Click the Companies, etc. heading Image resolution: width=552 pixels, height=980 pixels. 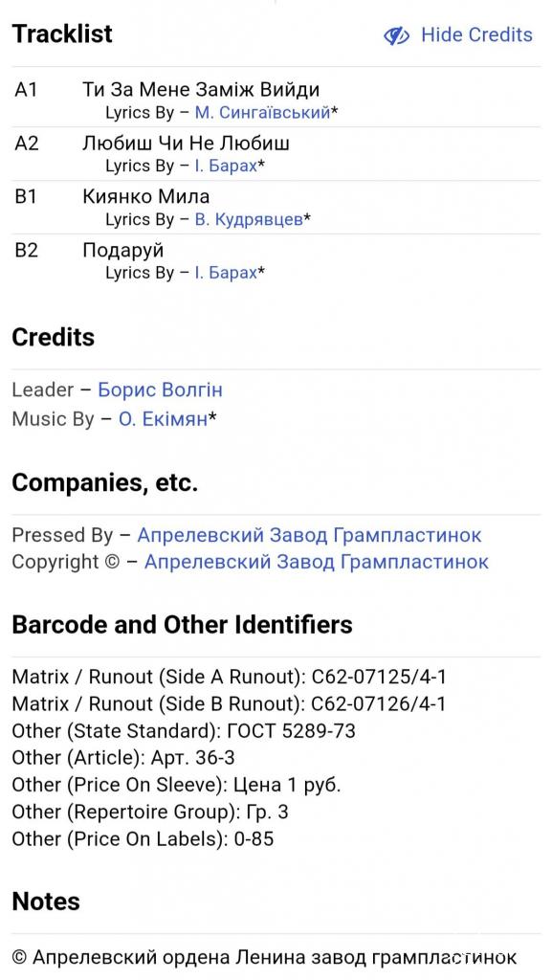pos(105,483)
